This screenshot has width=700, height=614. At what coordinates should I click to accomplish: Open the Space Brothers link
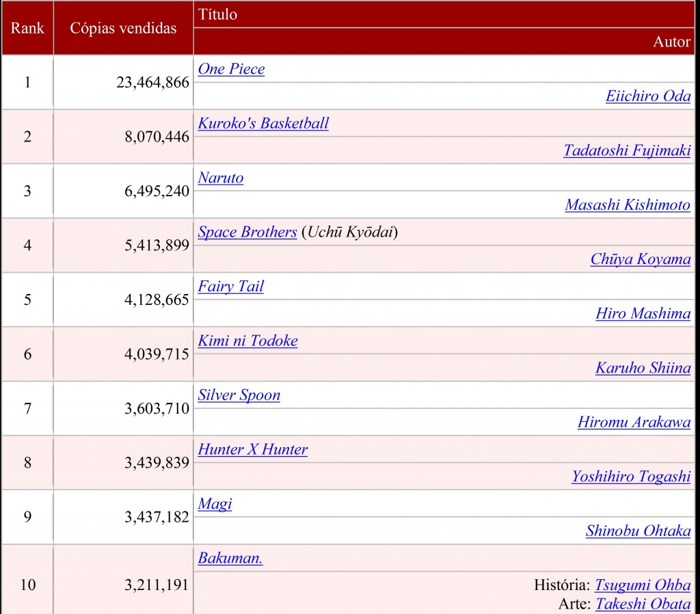(247, 232)
